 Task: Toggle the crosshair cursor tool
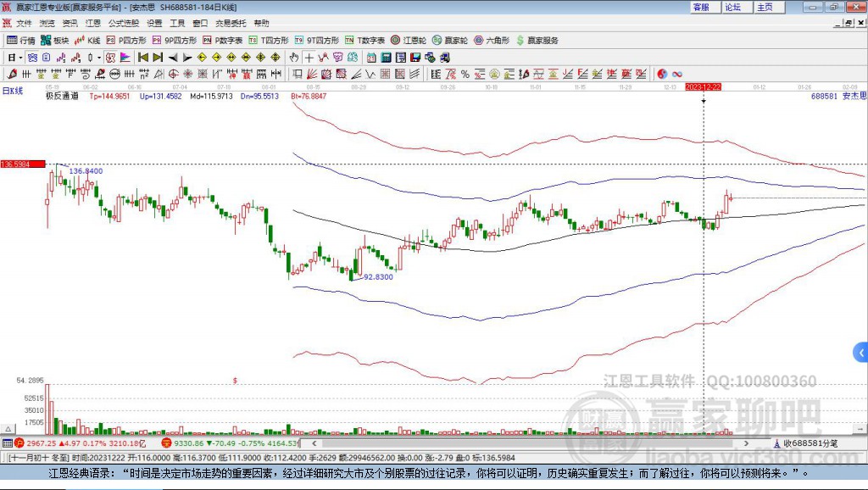pyautogui.click(x=309, y=58)
